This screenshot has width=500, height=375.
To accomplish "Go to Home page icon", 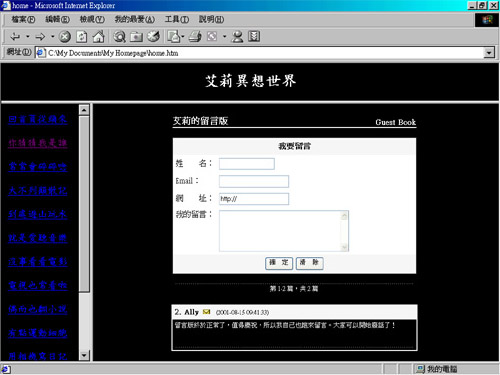I will 98,36.
